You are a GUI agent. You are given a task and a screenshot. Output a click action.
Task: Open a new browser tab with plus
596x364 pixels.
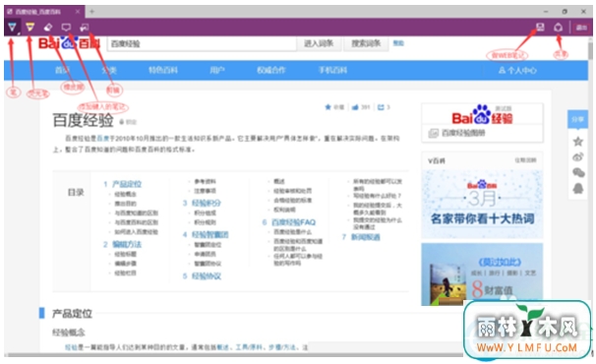click(91, 12)
